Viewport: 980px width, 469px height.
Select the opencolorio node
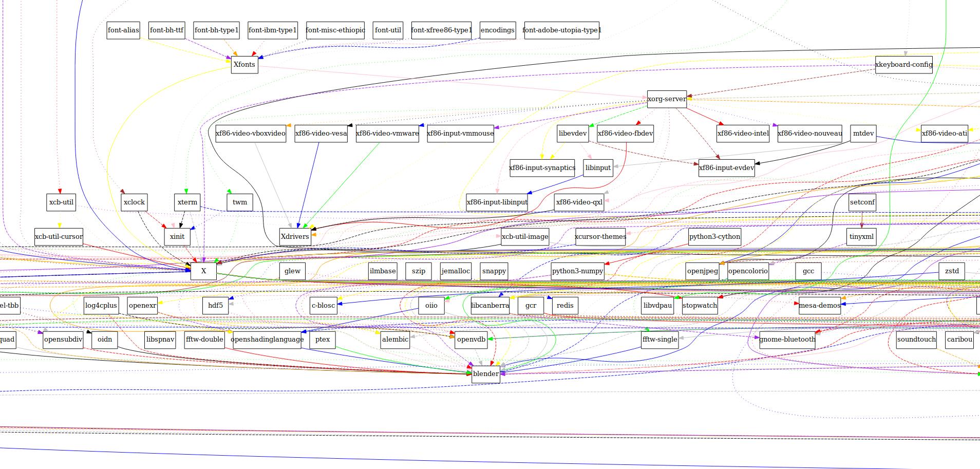(748, 271)
